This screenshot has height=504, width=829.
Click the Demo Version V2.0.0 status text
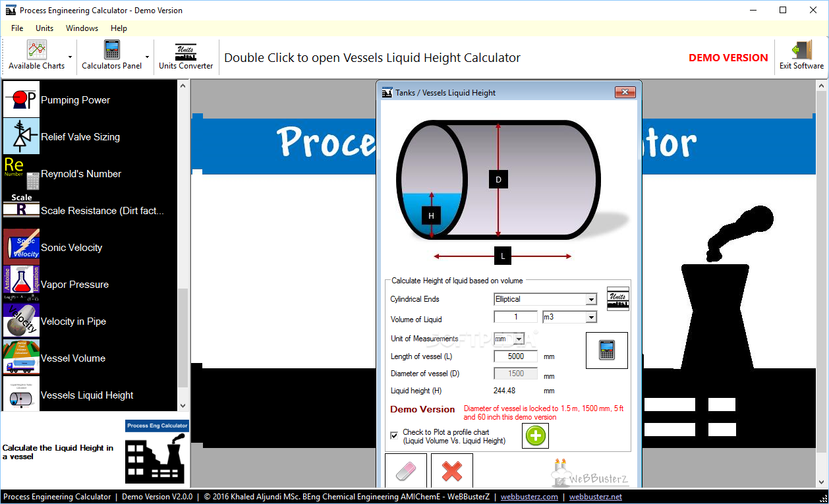click(x=157, y=497)
